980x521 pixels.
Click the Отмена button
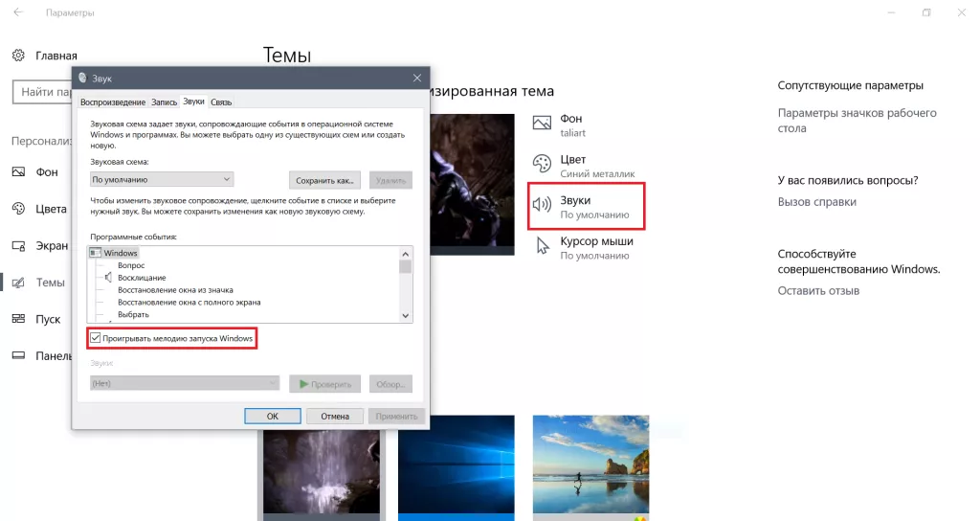(x=335, y=416)
